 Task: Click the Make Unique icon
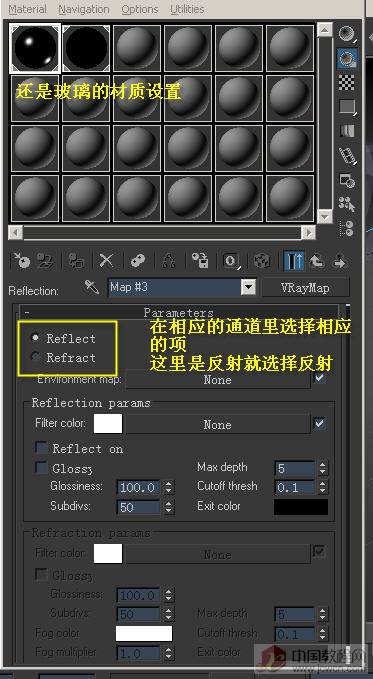point(168,261)
